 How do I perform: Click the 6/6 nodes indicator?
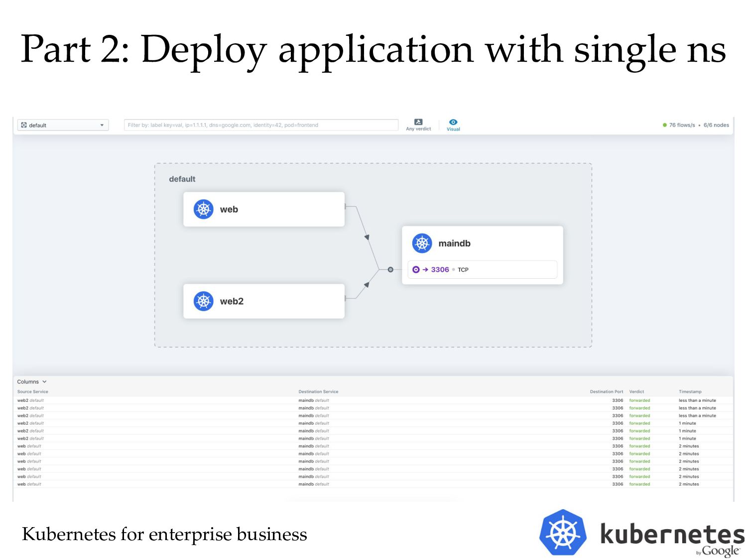(x=716, y=125)
